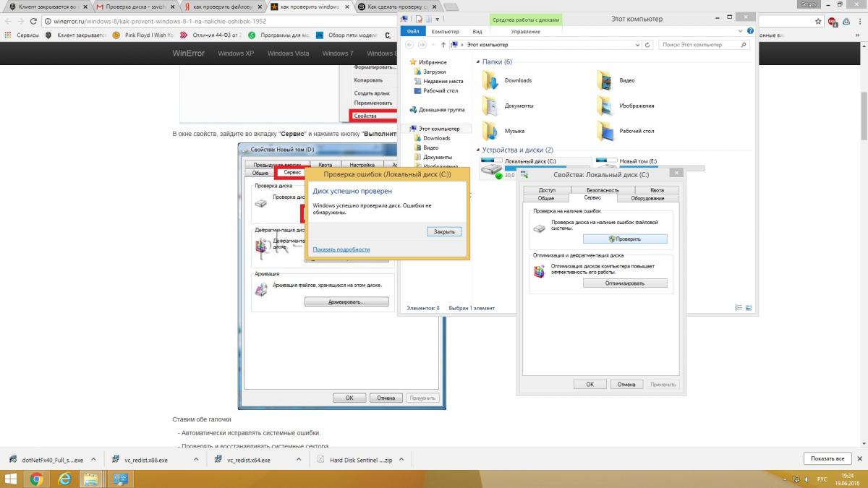Launch Internet Explorer from the taskbar
Screen dimensions: 868x488
click(x=64, y=478)
